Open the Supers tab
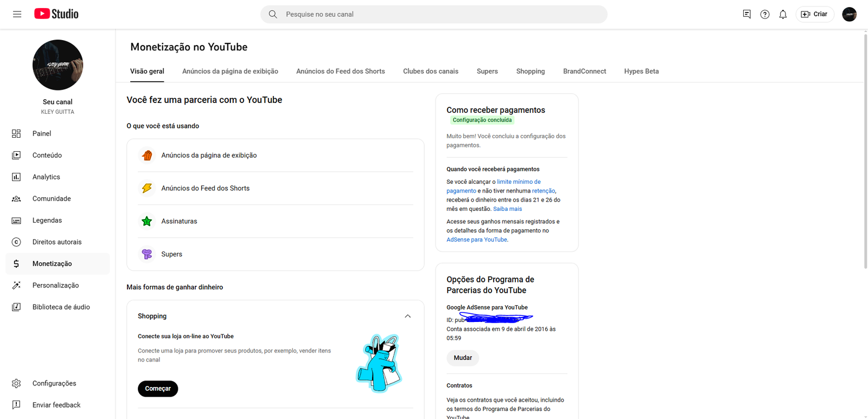868x419 pixels. coord(487,72)
